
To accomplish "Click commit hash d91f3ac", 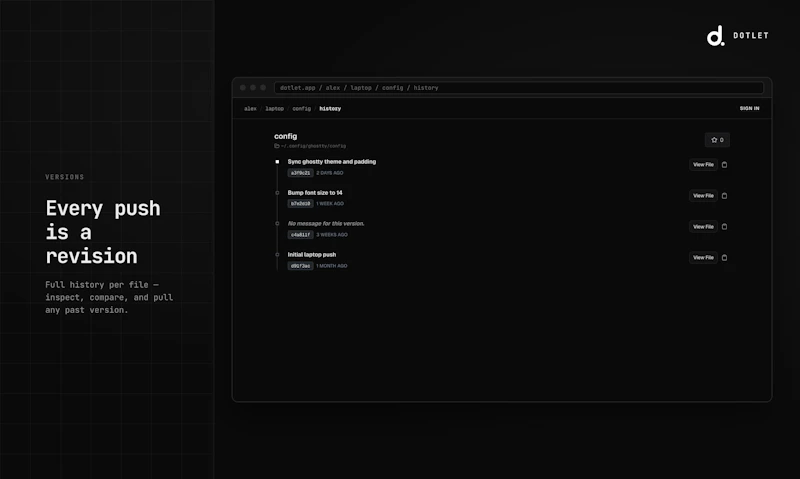I will point(301,266).
